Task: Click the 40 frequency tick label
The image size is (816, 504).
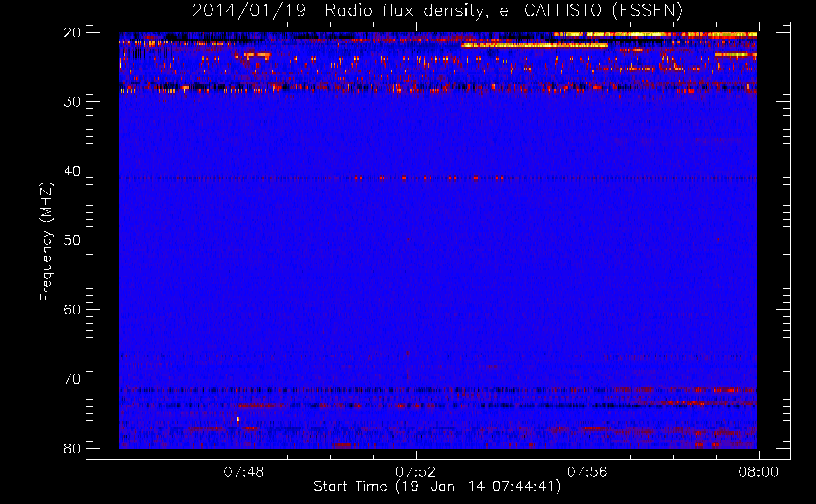Action: tap(72, 171)
